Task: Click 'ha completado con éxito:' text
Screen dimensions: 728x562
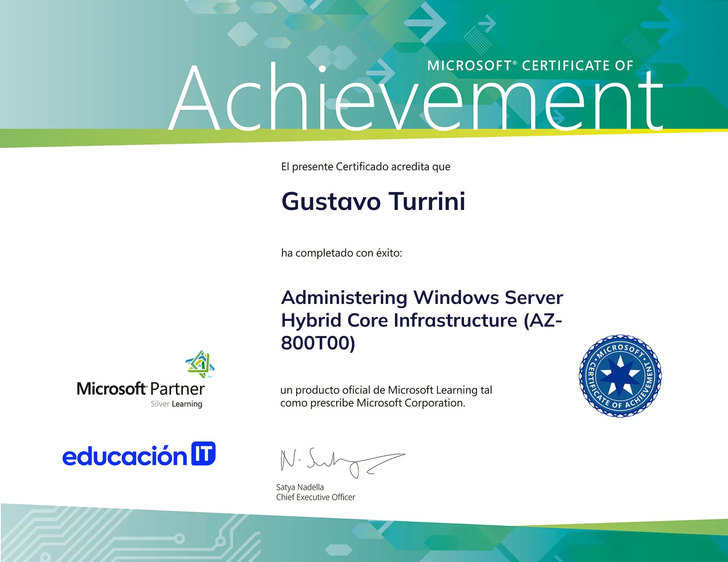Action: click(x=341, y=253)
